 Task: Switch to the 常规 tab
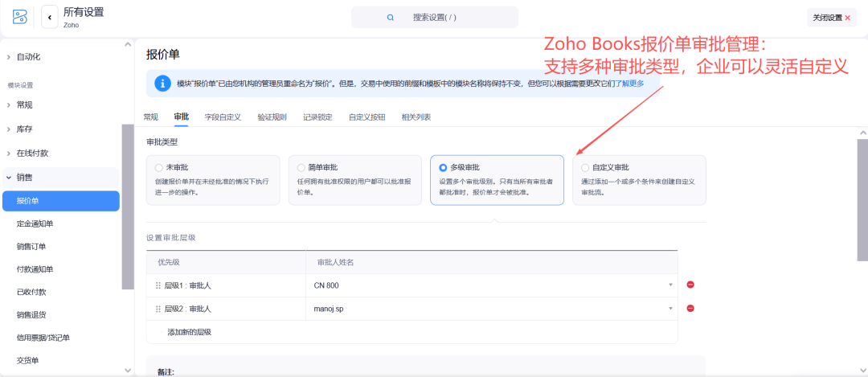coord(150,117)
